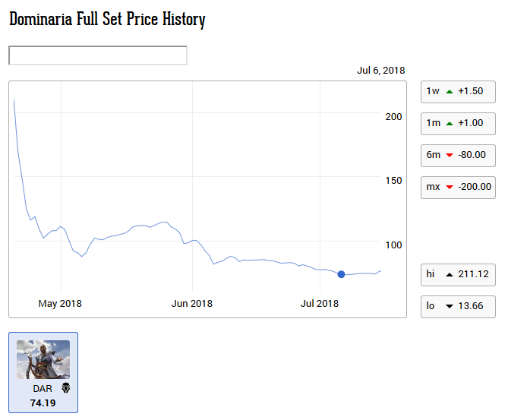Open the DAR card artwork thumbnail
The image size is (508, 420).
click(x=43, y=359)
